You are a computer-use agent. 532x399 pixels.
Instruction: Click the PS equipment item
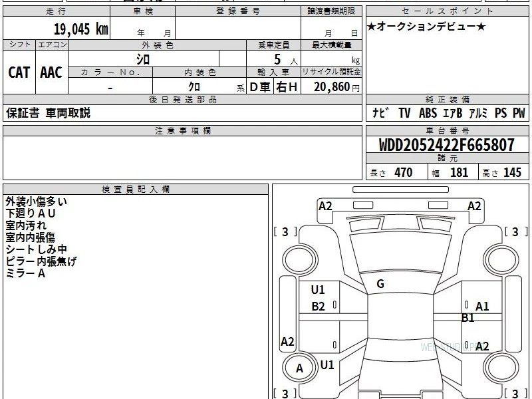pos(501,113)
